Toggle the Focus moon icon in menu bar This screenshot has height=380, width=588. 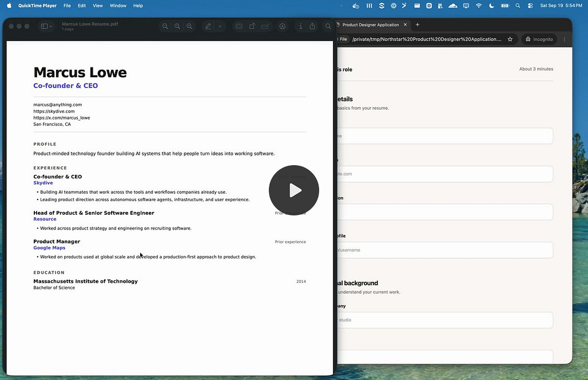click(x=491, y=6)
